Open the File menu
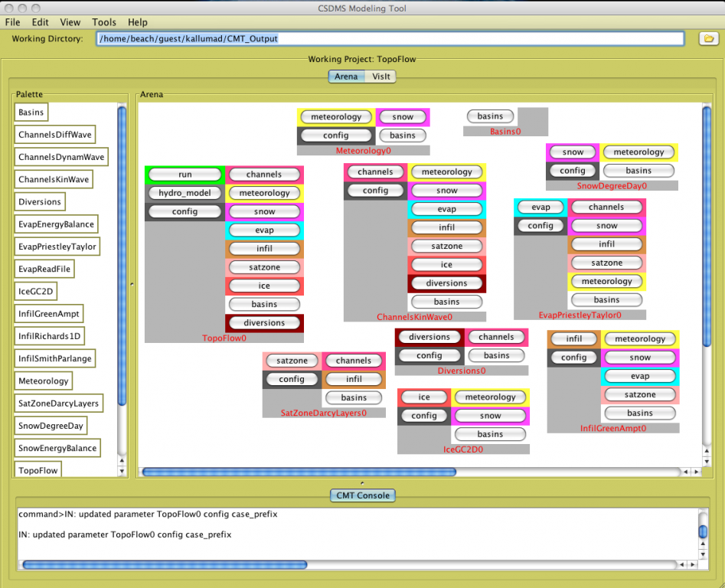 [12, 23]
